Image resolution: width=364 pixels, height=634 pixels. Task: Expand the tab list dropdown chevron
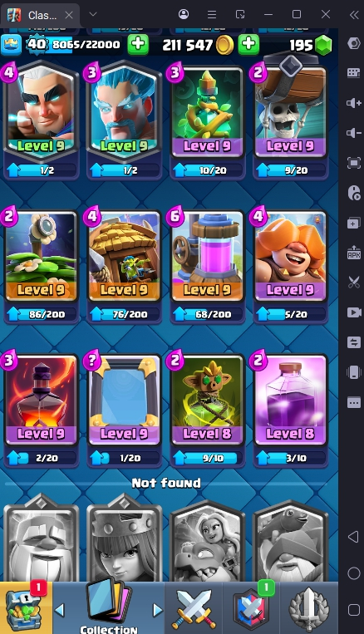pyautogui.click(x=93, y=15)
